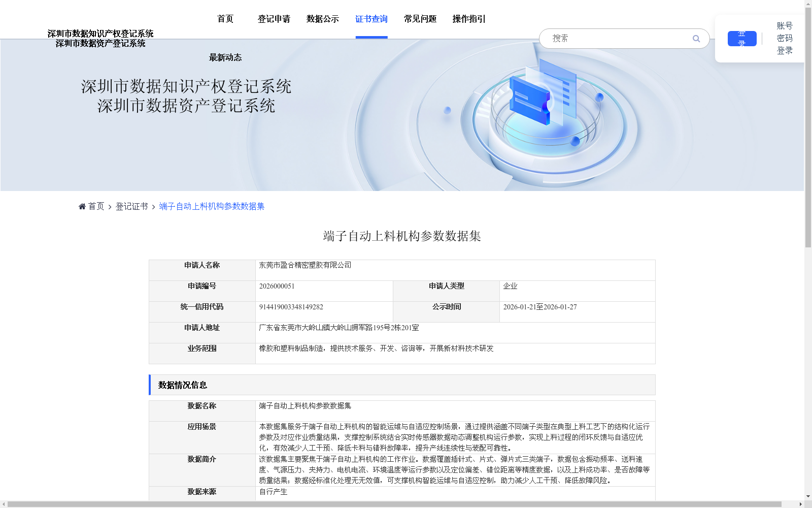The height and width of the screenshot is (508, 812).
Task: Click the 统一信用代码 label cell
Action: (202, 312)
